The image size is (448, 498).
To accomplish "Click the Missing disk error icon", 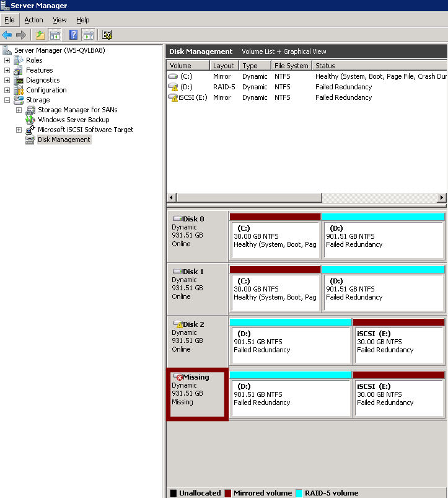I will tap(178, 376).
